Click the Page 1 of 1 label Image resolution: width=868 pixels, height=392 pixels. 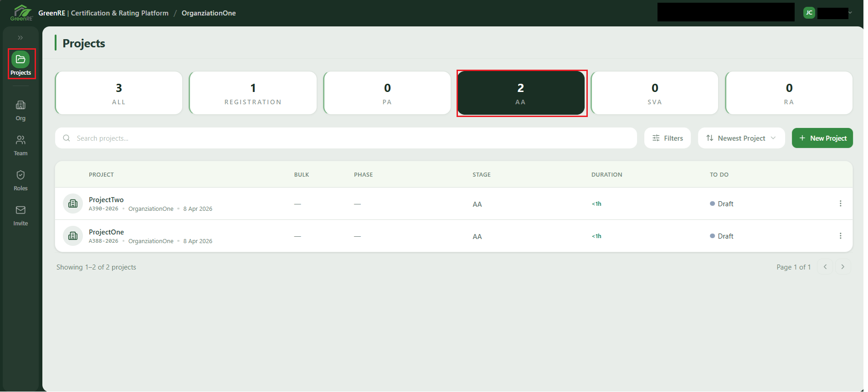[x=794, y=267]
